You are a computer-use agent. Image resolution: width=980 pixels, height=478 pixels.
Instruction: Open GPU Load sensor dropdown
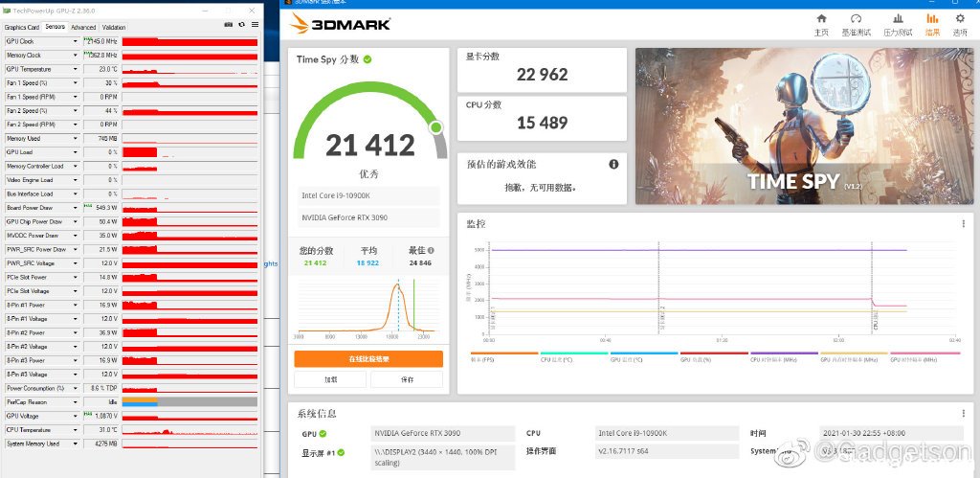coord(75,152)
